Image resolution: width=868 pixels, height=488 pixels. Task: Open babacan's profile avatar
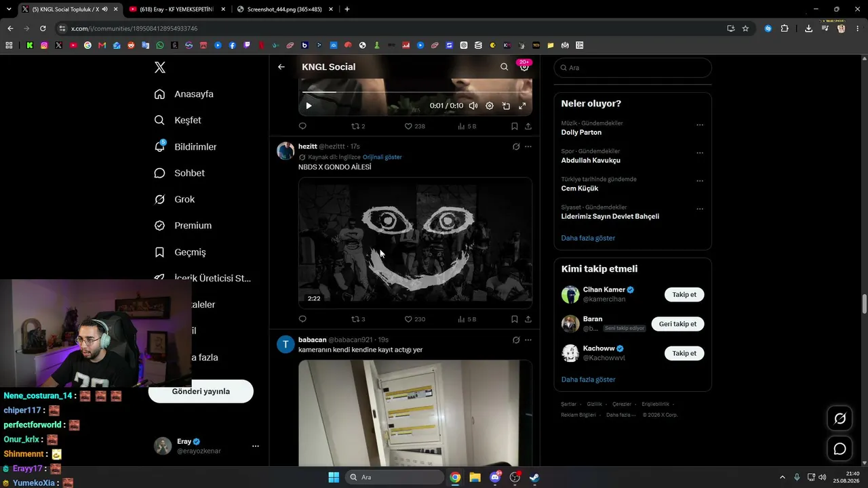pos(285,344)
